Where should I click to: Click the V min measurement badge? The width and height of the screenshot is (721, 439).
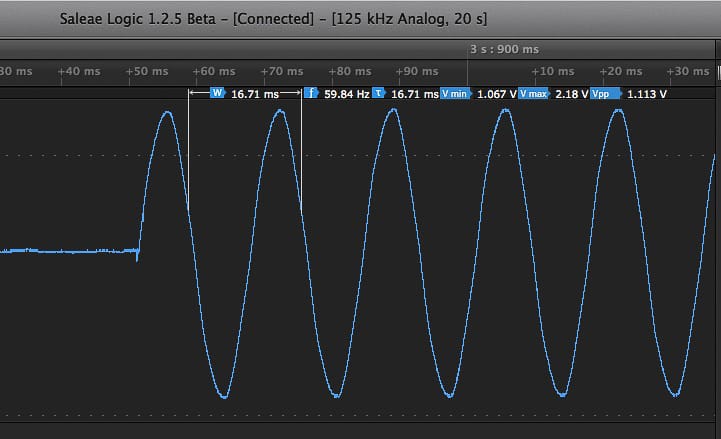tap(456, 93)
